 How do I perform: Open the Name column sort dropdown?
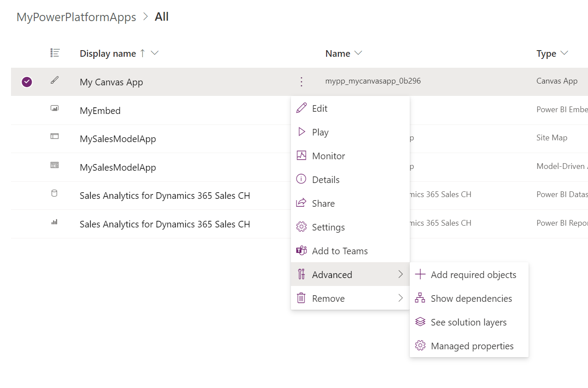click(358, 53)
